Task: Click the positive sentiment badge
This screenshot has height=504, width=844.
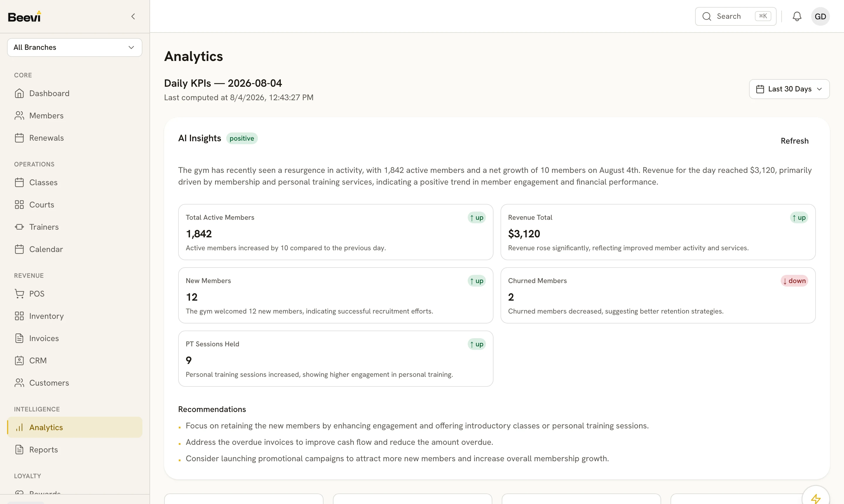Action: pos(241,138)
